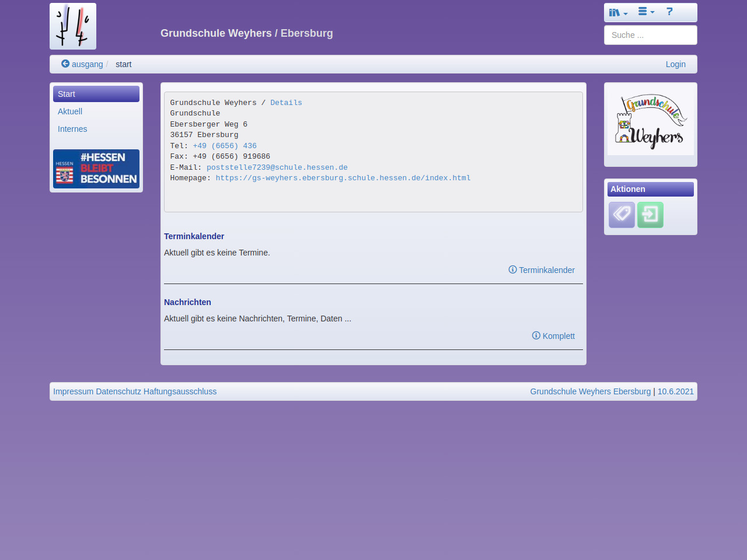The image size is (747, 560).
Task: Open the Details link of the school
Action: [286, 103]
